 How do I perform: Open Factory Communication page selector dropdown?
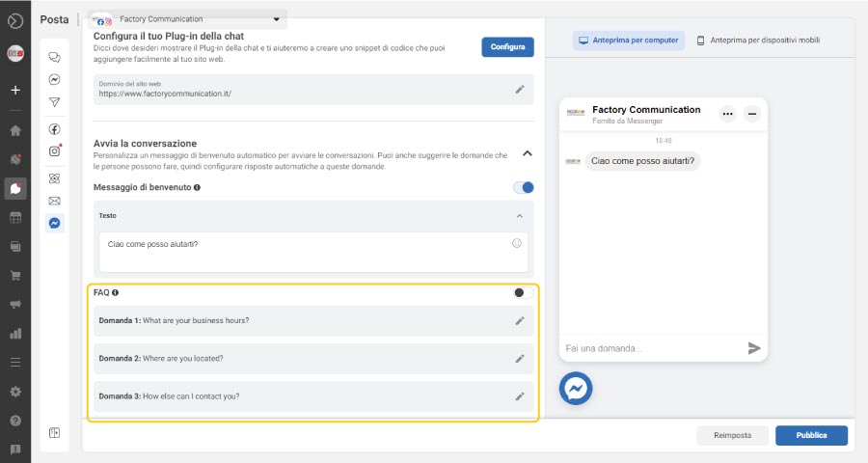click(187, 19)
